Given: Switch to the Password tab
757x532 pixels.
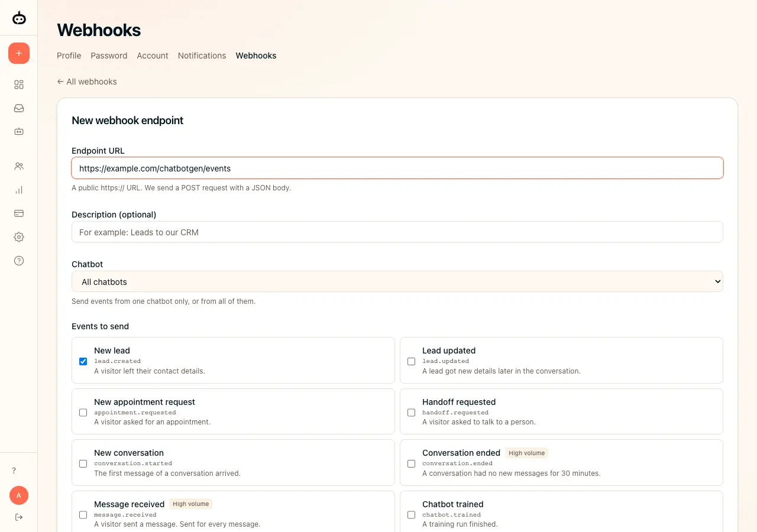Looking at the screenshot, I should point(109,56).
